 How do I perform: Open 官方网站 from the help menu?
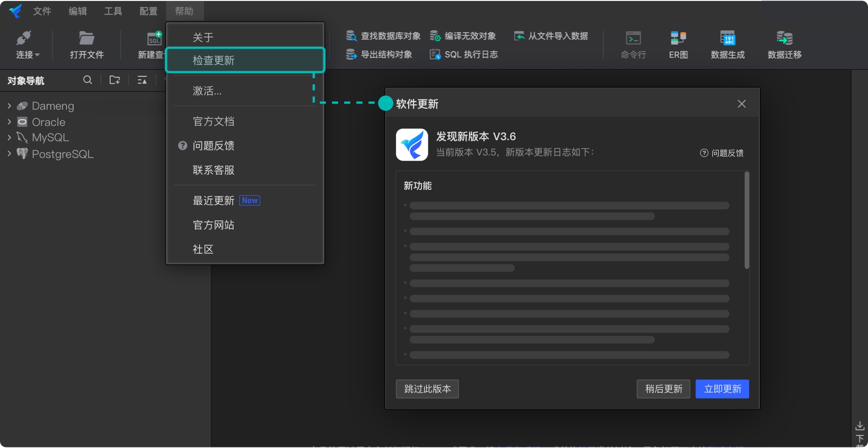(x=245, y=225)
